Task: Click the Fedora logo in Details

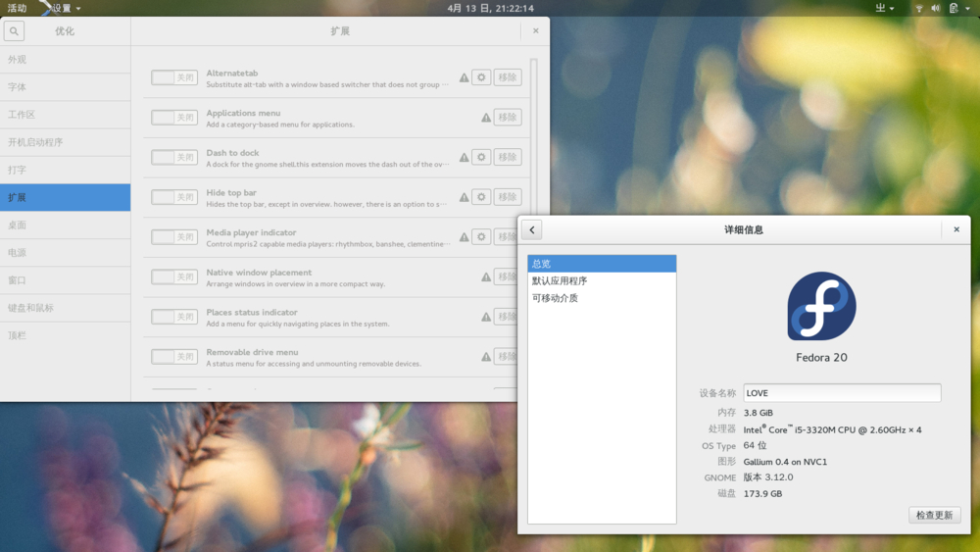Action: [821, 306]
